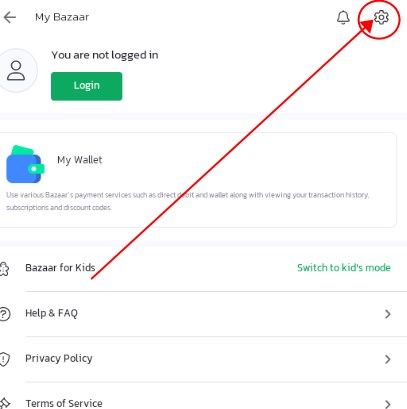Select the Bazaar for Kids row label
The width and height of the screenshot is (407, 409).
coord(60,268)
